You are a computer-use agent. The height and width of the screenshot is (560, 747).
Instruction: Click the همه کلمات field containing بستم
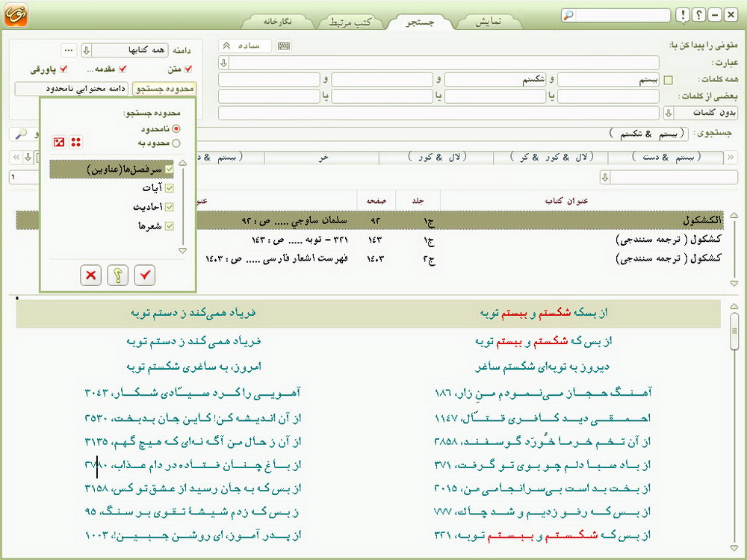[x=608, y=80]
